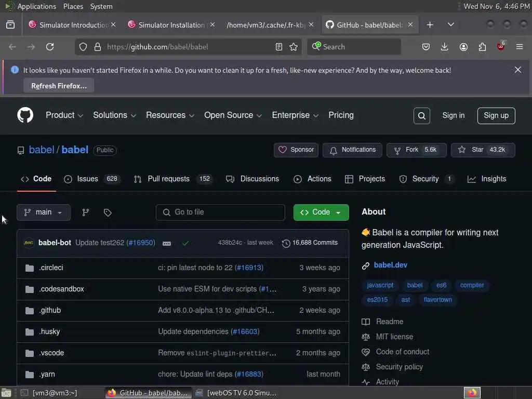Expand the Solutions menu
The image size is (532, 399).
115,115
